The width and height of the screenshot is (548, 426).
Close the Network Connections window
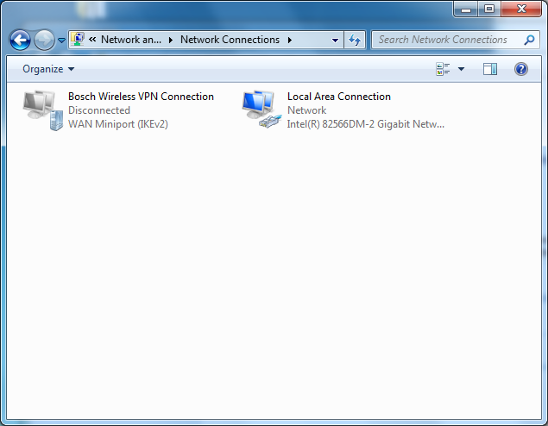click(521, 9)
